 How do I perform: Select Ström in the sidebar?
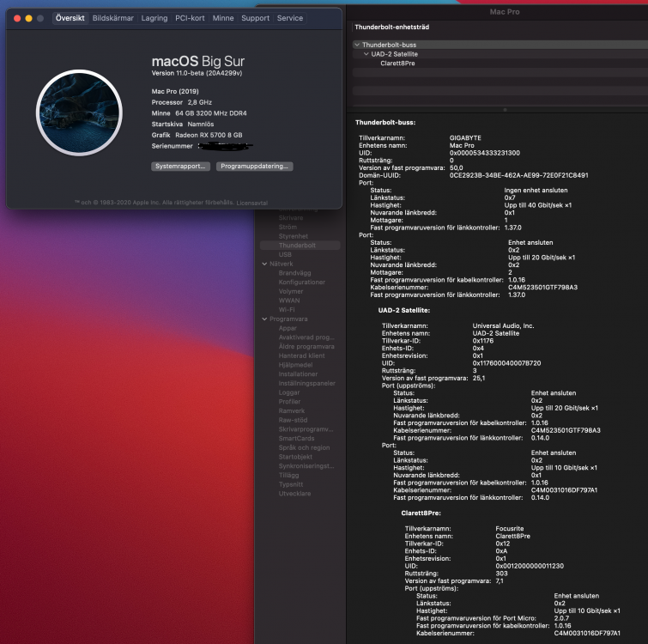pyautogui.click(x=288, y=227)
